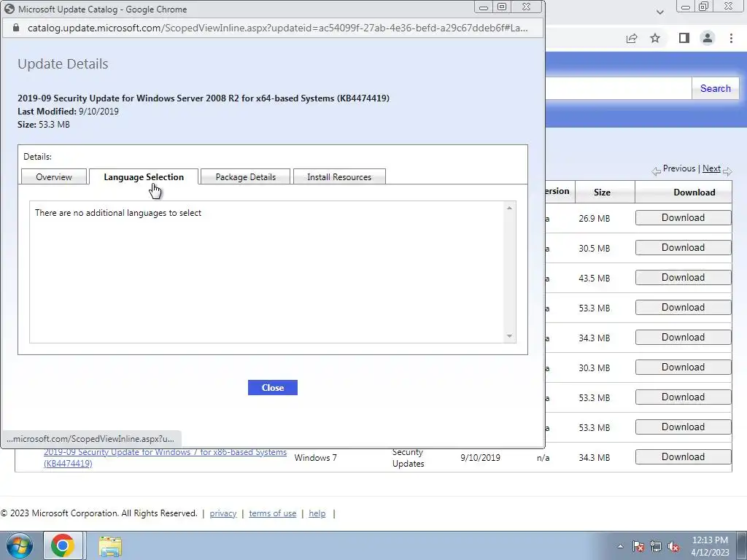Image resolution: width=747 pixels, height=560 pixels.
Task: Click the Previous arrow icon in pagination
Action: tap(656, 171)
